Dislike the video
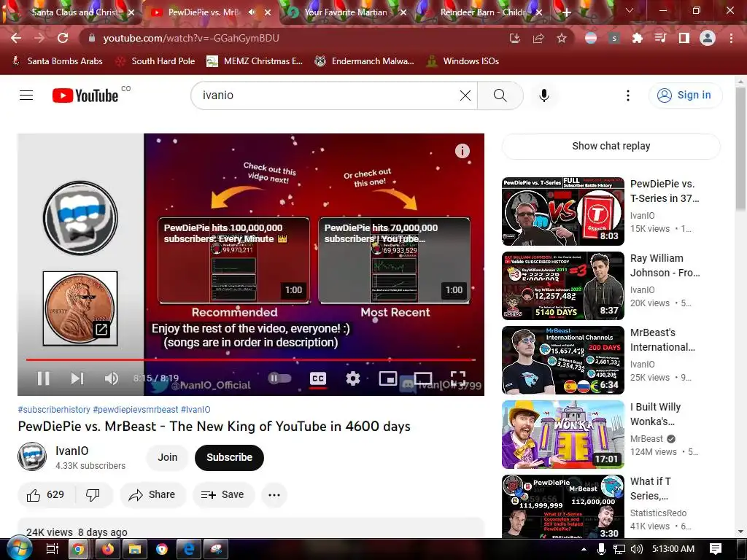This screenshot has width=747, height=560. click(x=93, y=495)
